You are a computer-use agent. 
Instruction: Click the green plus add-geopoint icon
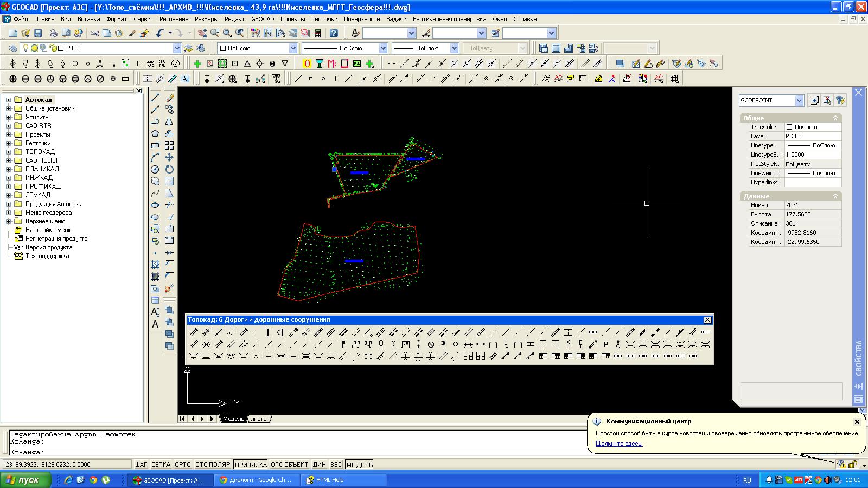[197, 63]
